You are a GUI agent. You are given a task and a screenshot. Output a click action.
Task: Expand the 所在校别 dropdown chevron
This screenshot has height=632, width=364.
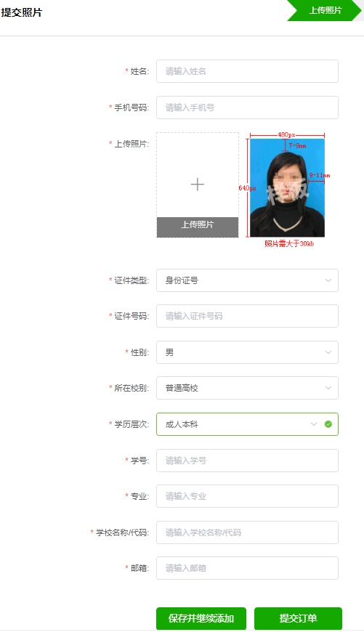click(x=328, y=388)
